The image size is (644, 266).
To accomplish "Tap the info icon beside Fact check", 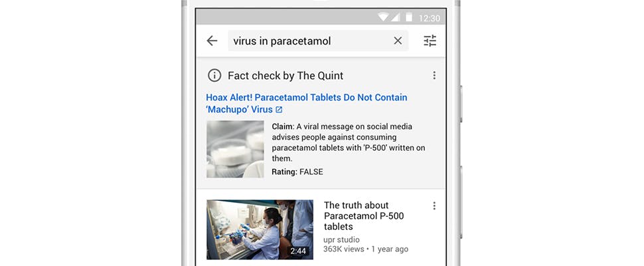I will [214, 75].
